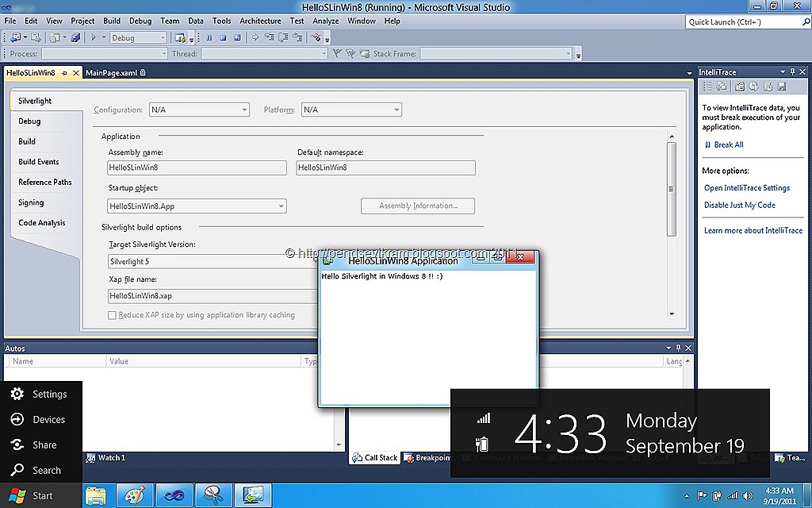Click the Start Debugging play icon
The width and height of the screenshot is (812, 508).
tap(94, 37)
